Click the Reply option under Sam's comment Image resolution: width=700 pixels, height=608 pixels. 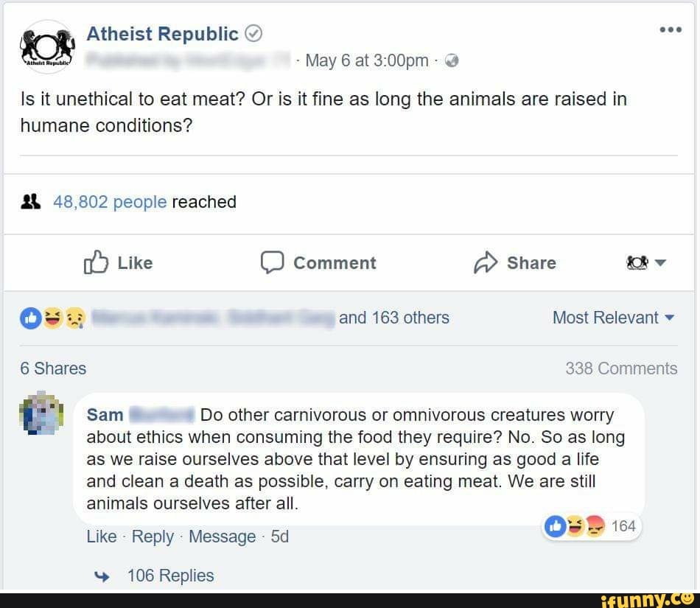click(x=153, y=537)
